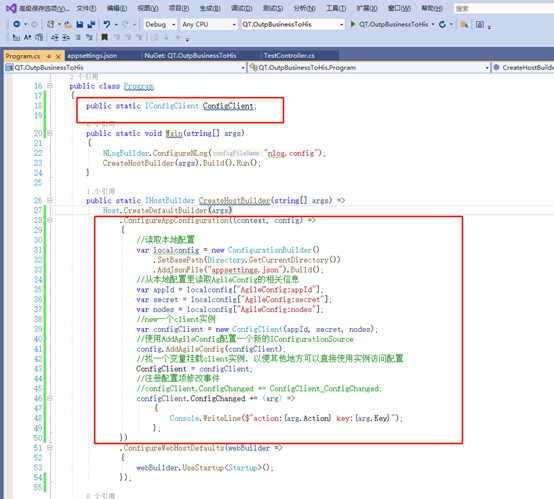Click the Undo arrow icon
Image resolution: width=554 pixels, height=499 pixels.
click(x=107, y=24)
